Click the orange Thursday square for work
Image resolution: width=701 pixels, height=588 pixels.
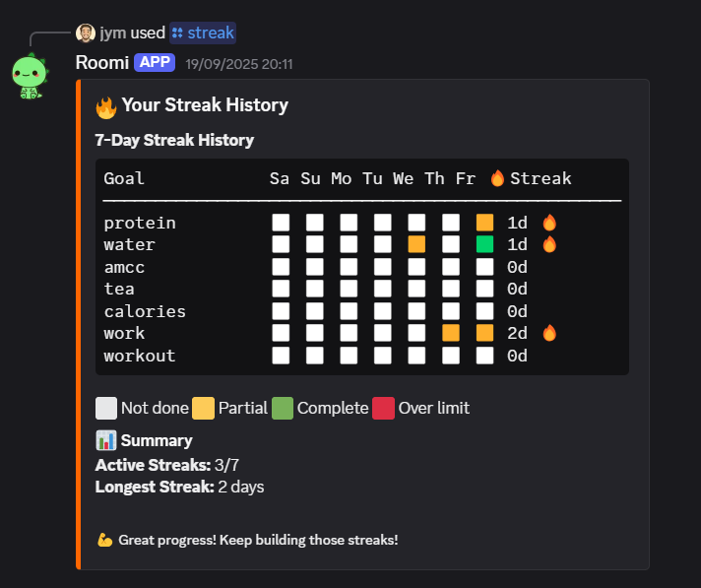(x=451, y=333)
